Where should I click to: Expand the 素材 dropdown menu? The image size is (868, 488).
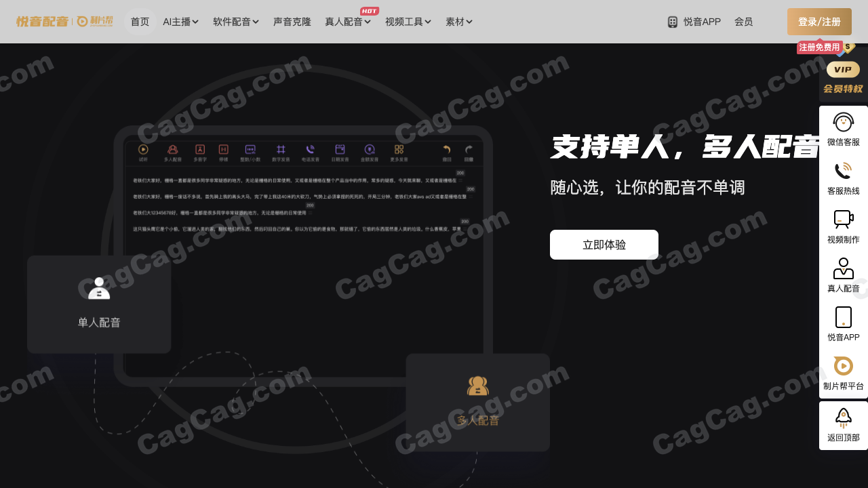click(459, 22)
